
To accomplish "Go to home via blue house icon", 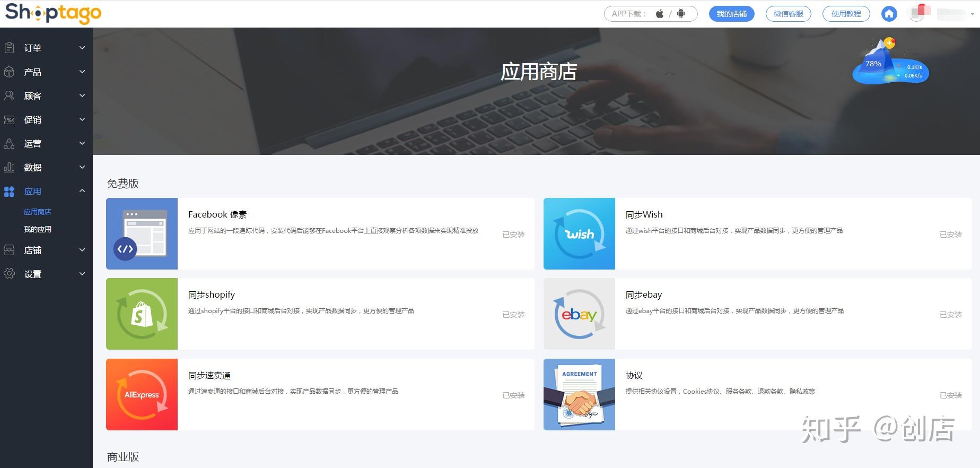I will point(889,14).
